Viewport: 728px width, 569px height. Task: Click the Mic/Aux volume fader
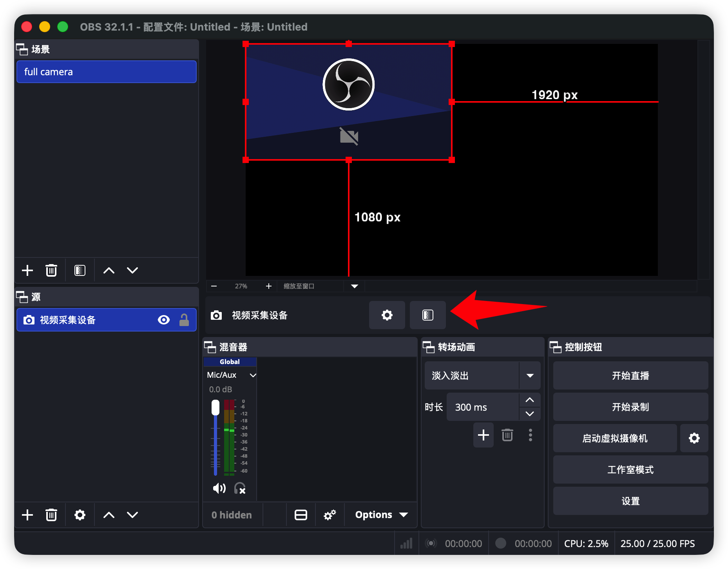pyautogui.click(x=216, y=408)
